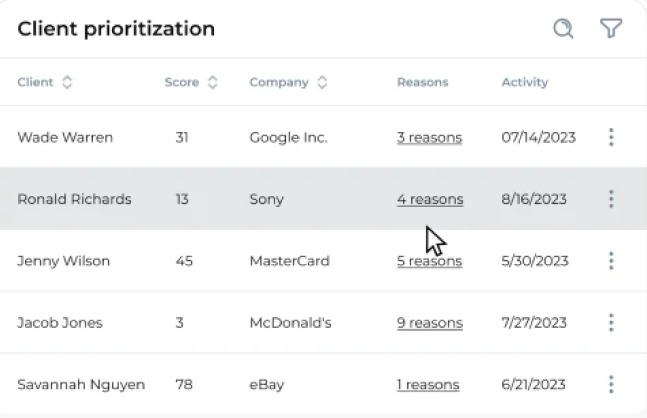This screenshot has width=647, height=418.
Task: Open the three-dot menu for Wade Warren
Action: click(x=611, y=137)
